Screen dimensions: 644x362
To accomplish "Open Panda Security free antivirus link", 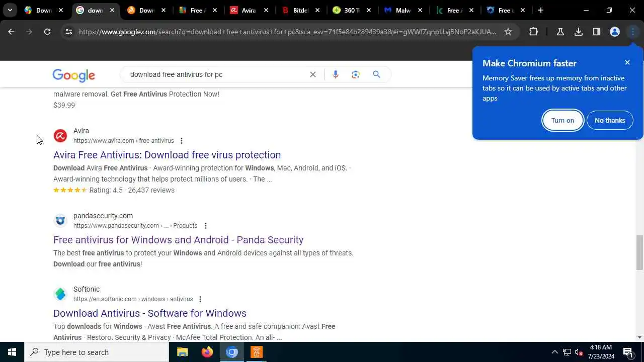I will [178, 240].
